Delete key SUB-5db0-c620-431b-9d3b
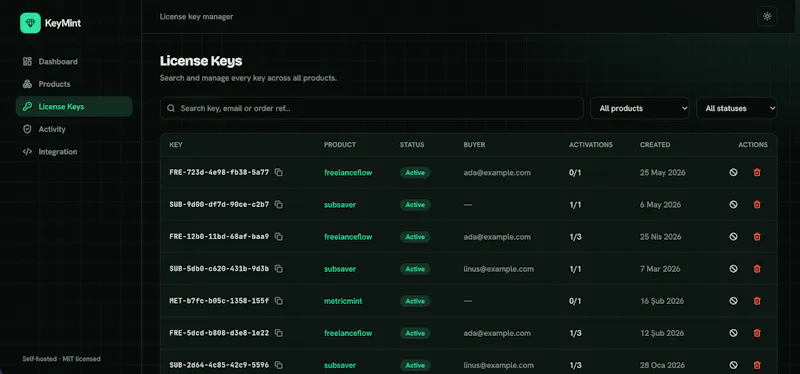Image resolution: width=800 pixels, height=374 pixels. (x=757, y=269)
